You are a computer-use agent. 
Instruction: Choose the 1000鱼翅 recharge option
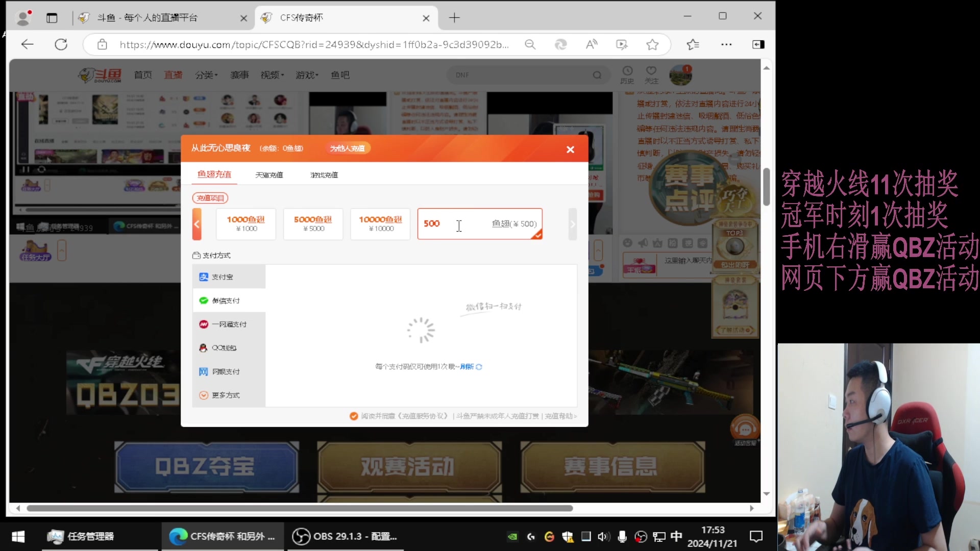[x=246, y=223]
